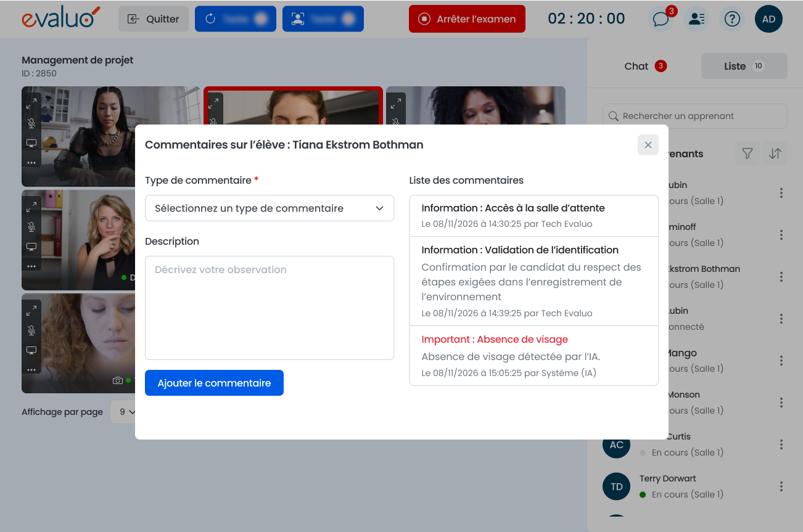Select a type de commentaire from the dropdown
The height and width of the screenshot is (532, 803).
pos(270,208)
